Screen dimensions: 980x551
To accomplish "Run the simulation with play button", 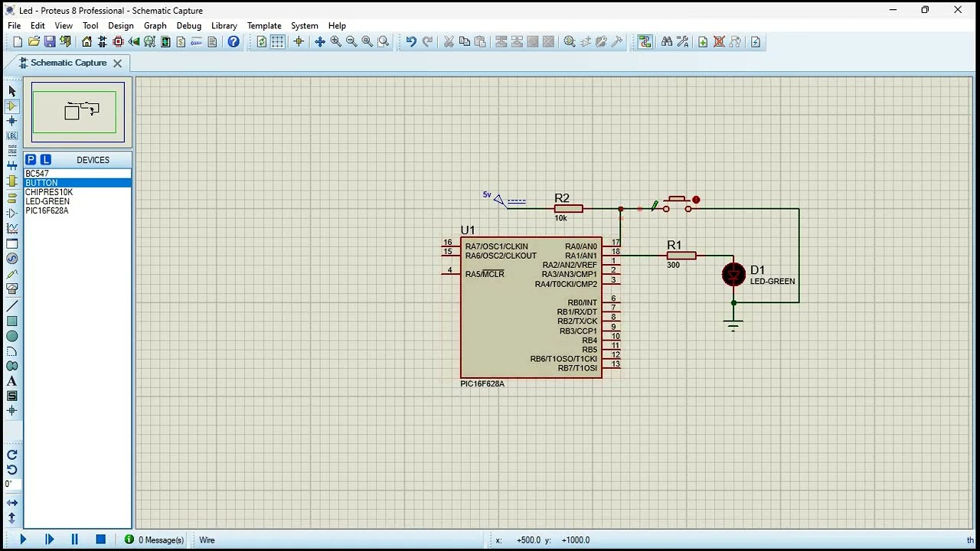I will (23, 540).
